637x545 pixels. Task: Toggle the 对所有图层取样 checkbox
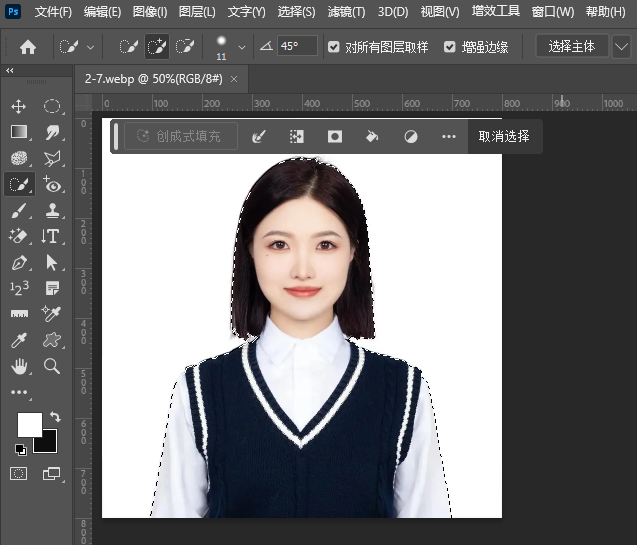[x=334, y=47]
